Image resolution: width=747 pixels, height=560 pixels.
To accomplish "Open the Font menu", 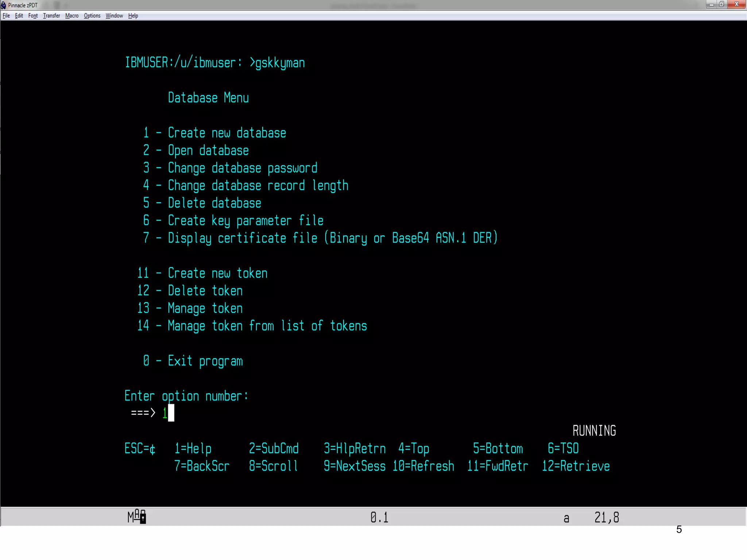I will [x=33, y=16].
